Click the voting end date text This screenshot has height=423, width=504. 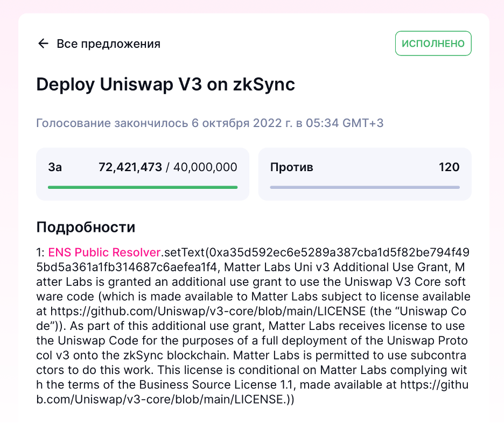[209, 123]
